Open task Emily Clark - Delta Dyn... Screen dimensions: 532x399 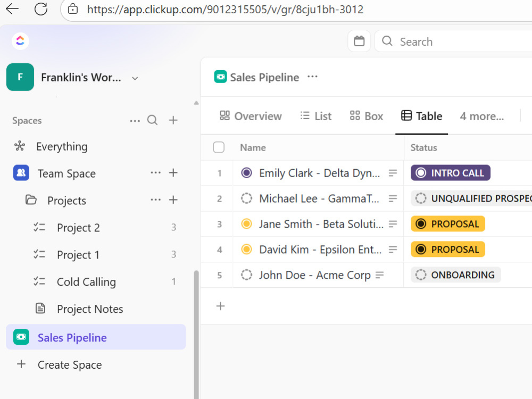(x=319, y=173)
